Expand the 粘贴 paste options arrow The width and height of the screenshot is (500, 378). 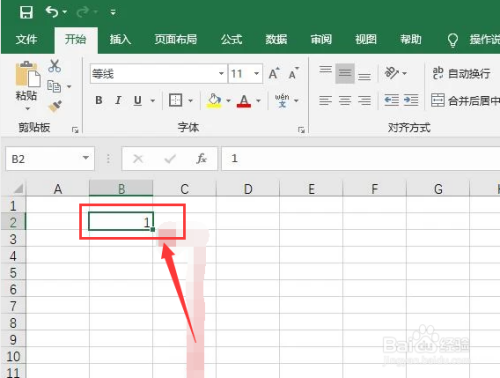27,109
